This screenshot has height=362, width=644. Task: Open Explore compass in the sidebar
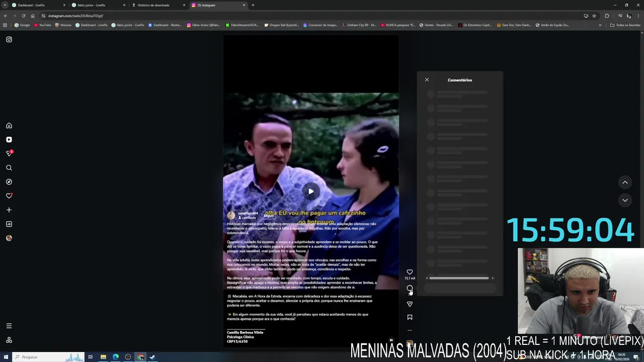tap(9, 182)
